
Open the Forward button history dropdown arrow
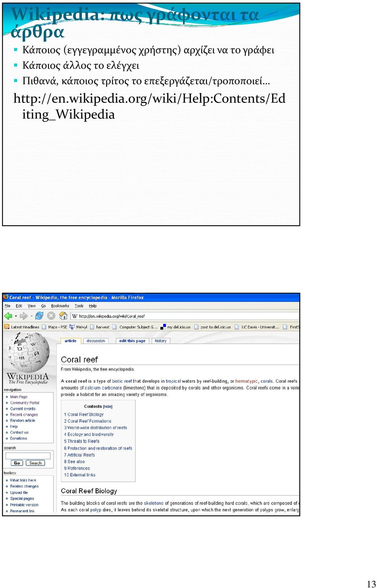click(31, 316)
